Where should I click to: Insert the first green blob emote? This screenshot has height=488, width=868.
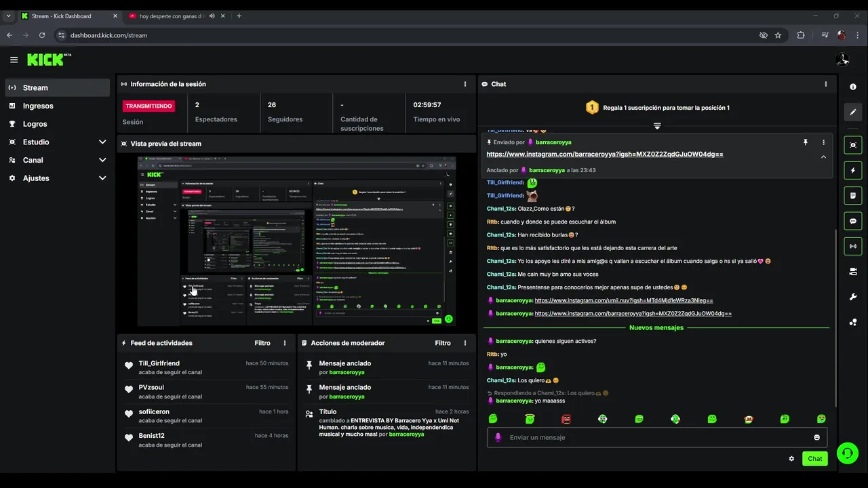pyautogui.click(x=493, y=419)
